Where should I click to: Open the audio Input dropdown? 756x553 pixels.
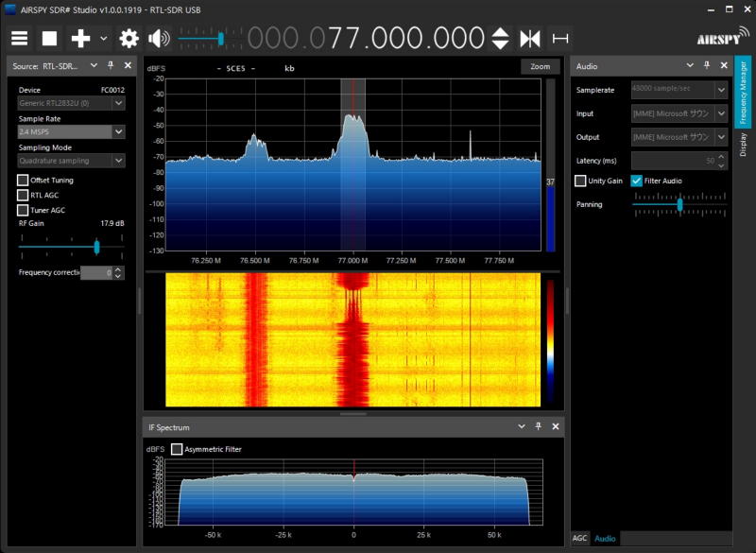(679, 113)
